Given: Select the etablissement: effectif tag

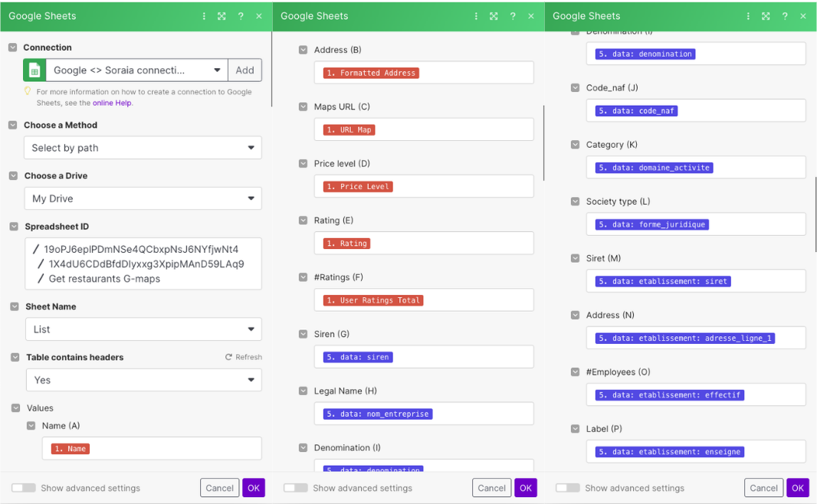Looking at the screenshot, I should click(x=670, y=395).
